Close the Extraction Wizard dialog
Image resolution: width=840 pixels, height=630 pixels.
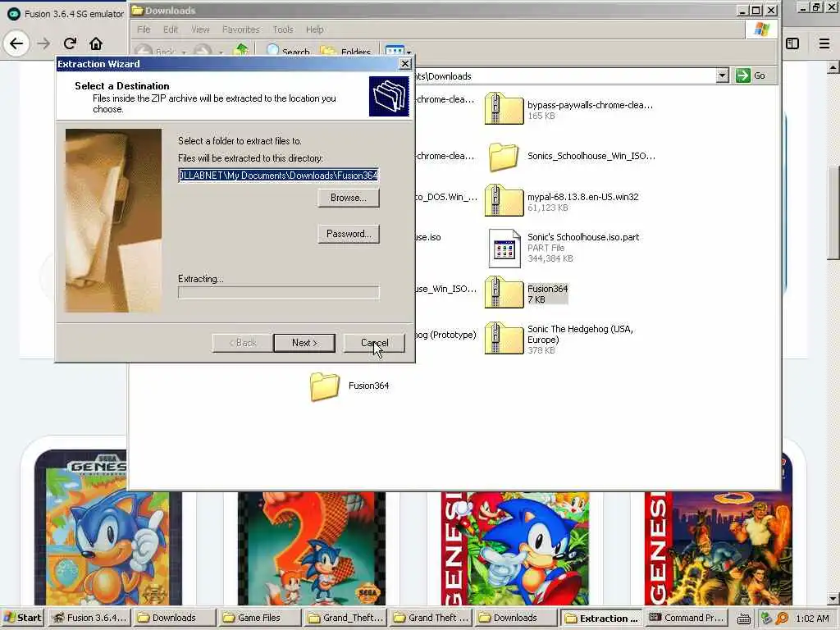(405, 64)
